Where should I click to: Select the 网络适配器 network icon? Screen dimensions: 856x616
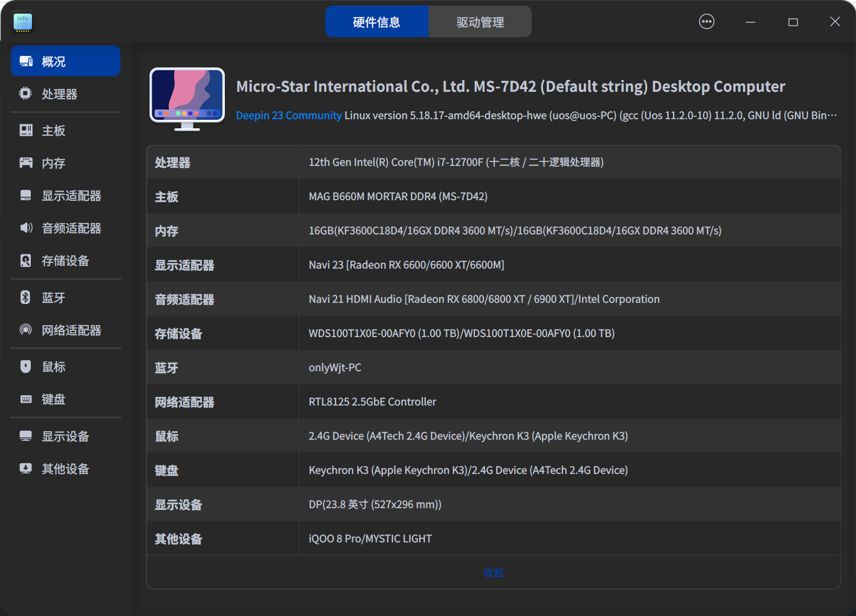coord(26,330)
